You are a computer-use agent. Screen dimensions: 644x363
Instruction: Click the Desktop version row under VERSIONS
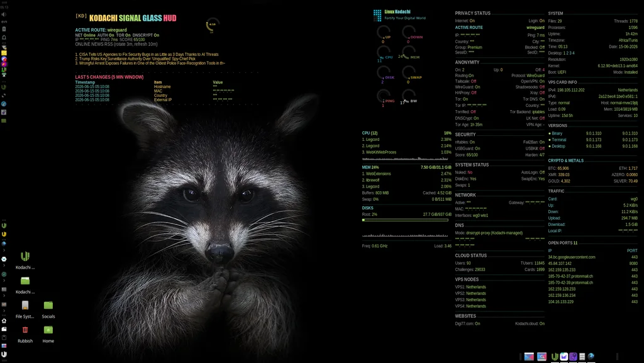pyautogui.click(x=592, y=146)
